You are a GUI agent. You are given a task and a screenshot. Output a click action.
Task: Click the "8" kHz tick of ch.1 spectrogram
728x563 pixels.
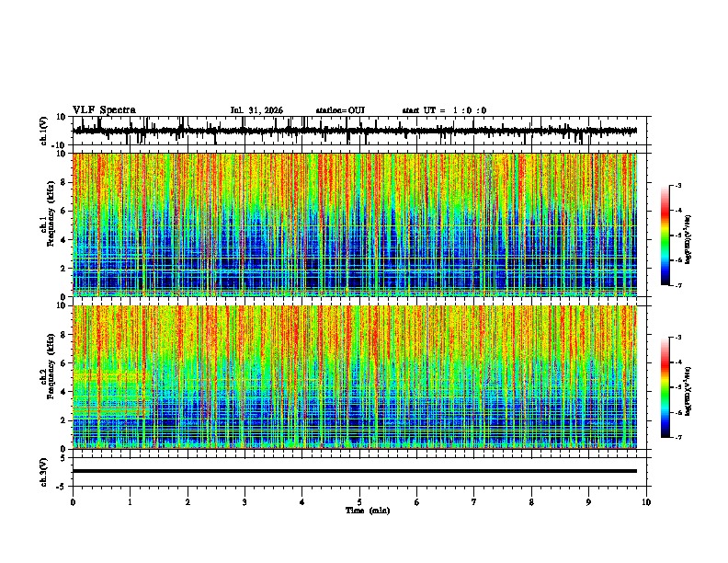pyautogui.click(x=64, y=182)
